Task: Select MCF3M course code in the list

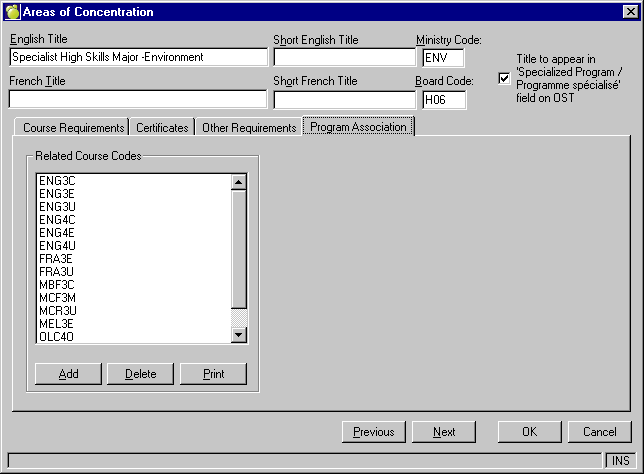Action: 57,297
